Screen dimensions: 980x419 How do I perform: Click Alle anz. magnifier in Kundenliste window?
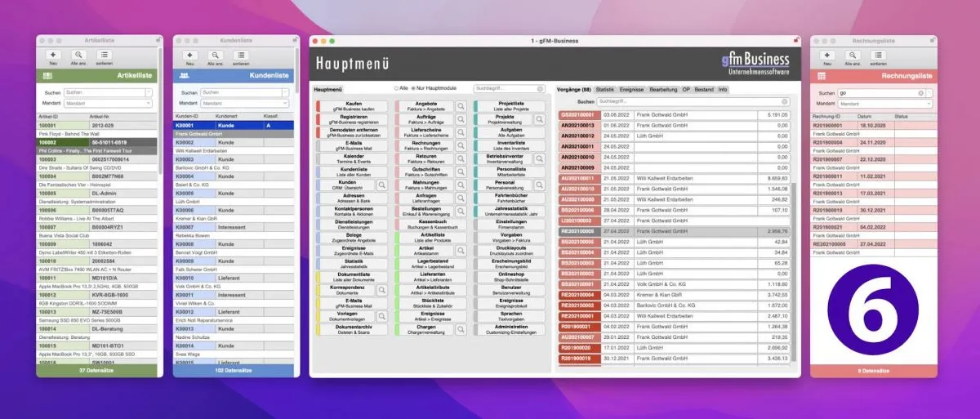point(215,55)
